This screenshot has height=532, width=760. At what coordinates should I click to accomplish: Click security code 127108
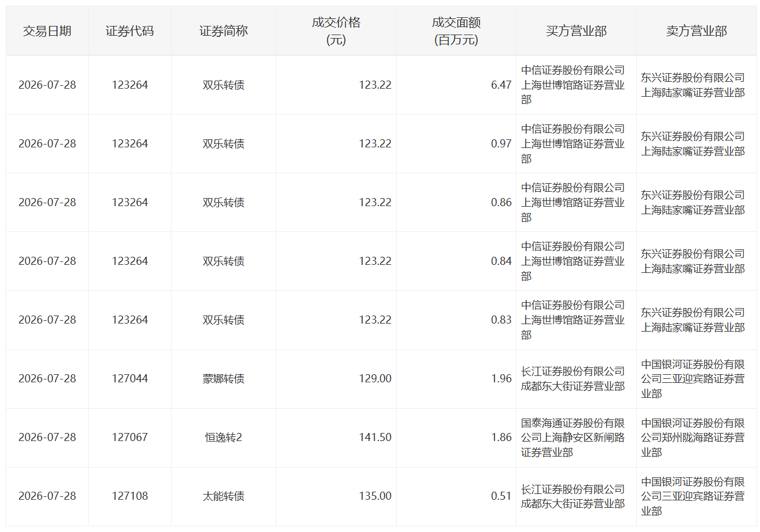[x=130, y=496]
